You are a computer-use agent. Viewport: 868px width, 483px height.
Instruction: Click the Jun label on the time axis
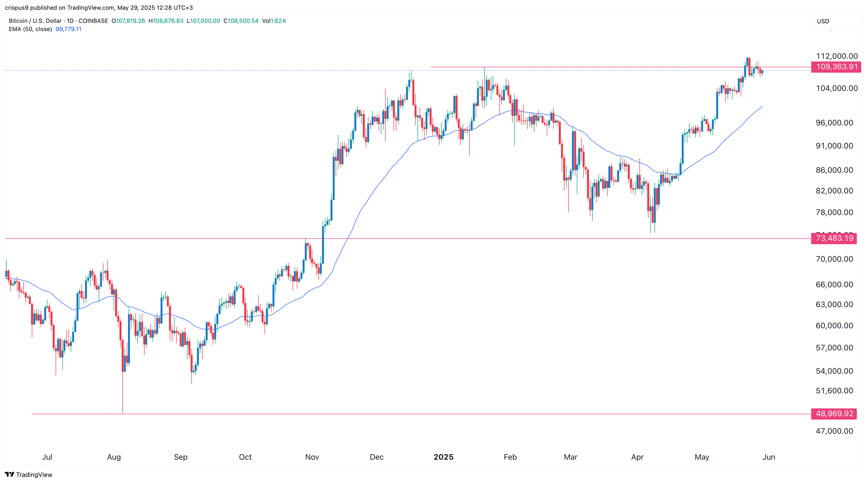point(769,457)
